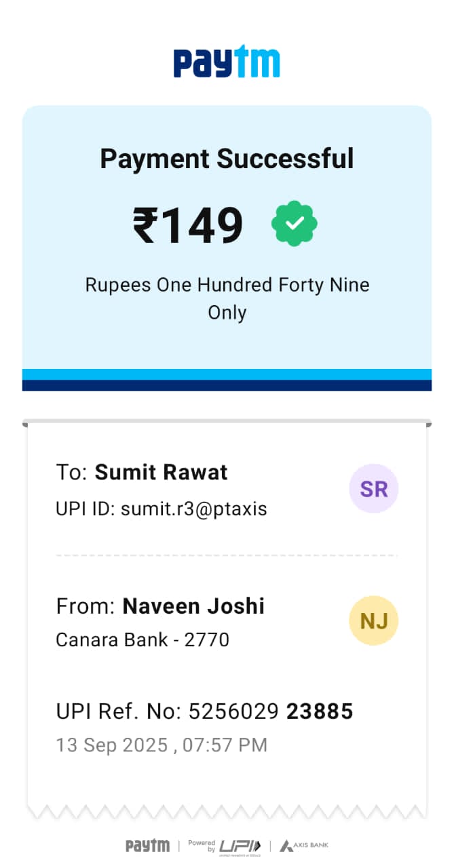The height and width of the screenshot is (868, 454).
Task: Click the light blue stripe bar
Action: point(227,374)
